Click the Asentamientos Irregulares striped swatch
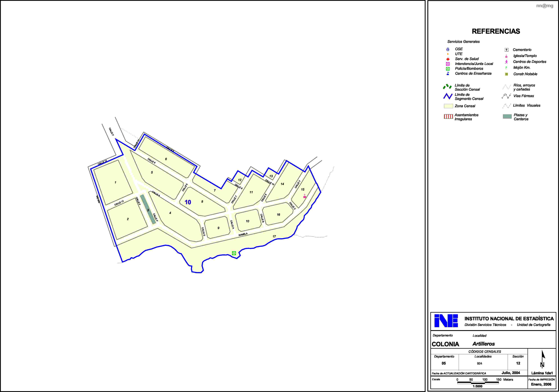The image size is (559, 392). point(448,117)
